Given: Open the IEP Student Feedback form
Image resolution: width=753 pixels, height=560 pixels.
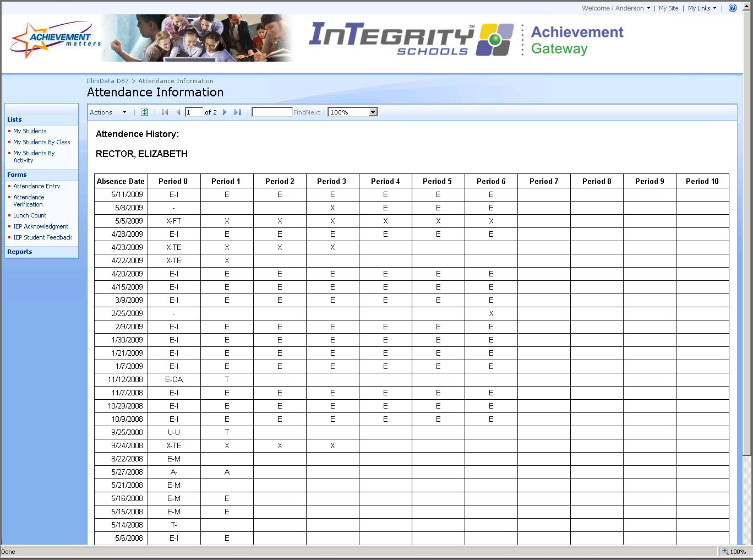Looking at the screenshot, I should pyautogui.click(x=43, y=237).
